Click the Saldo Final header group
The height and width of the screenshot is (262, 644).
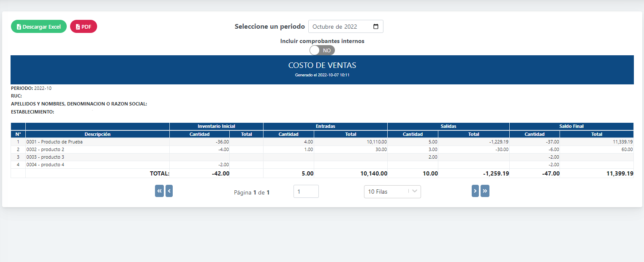[571, 126]
